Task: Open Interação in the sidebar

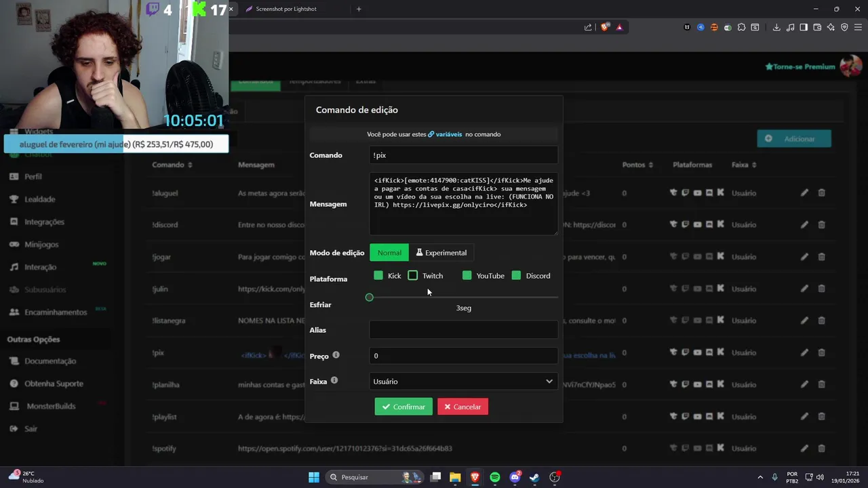Action: (x=40, y=267)
